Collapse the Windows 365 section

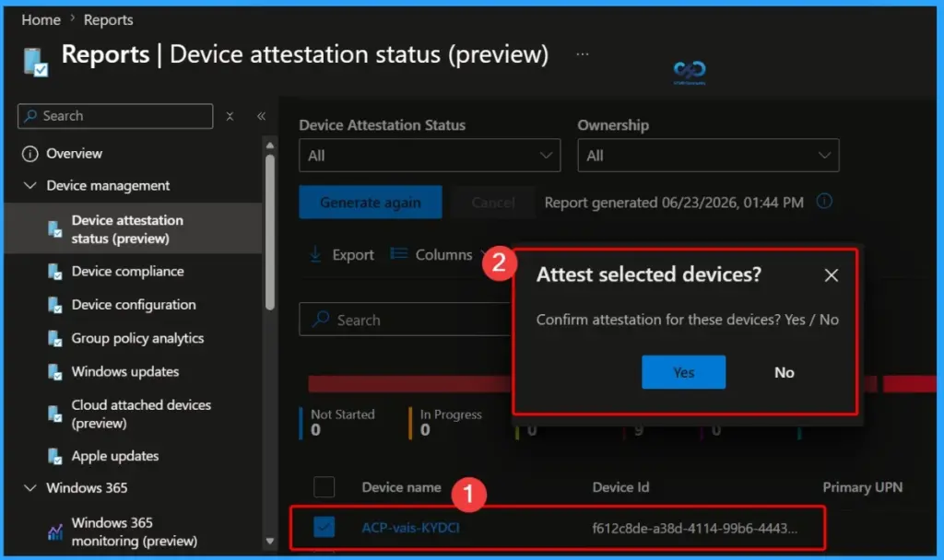[30, 488]
